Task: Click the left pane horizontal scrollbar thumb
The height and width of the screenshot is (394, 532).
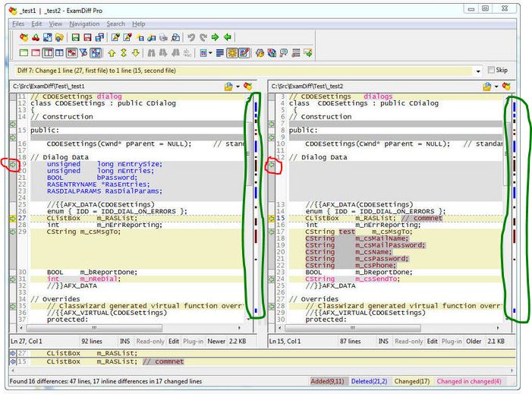Action: [94, 328]
